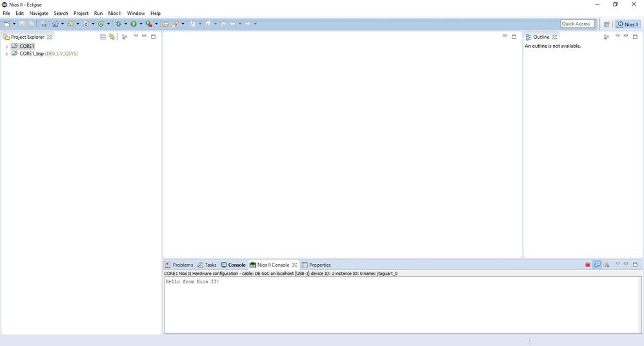Image resolution: width=644 pixels, height=346 pixels.
Task: Click the External Tools run icon
Action: (x=148, y=24)
